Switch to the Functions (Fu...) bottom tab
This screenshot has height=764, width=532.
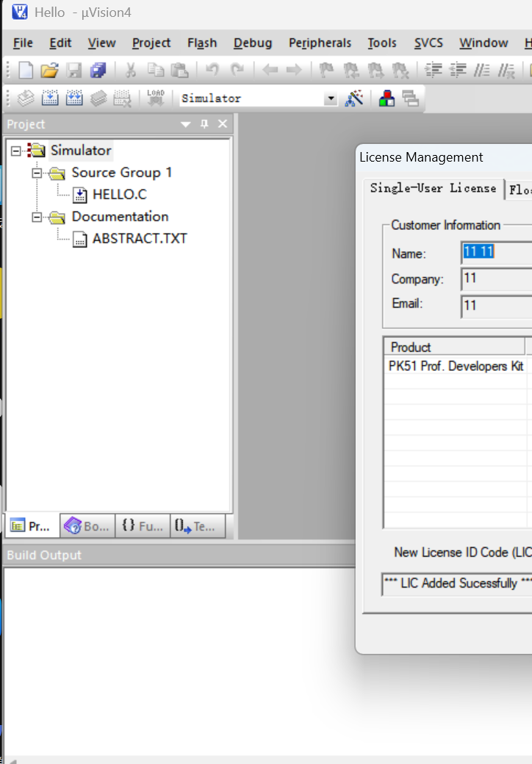pos(143,526)
